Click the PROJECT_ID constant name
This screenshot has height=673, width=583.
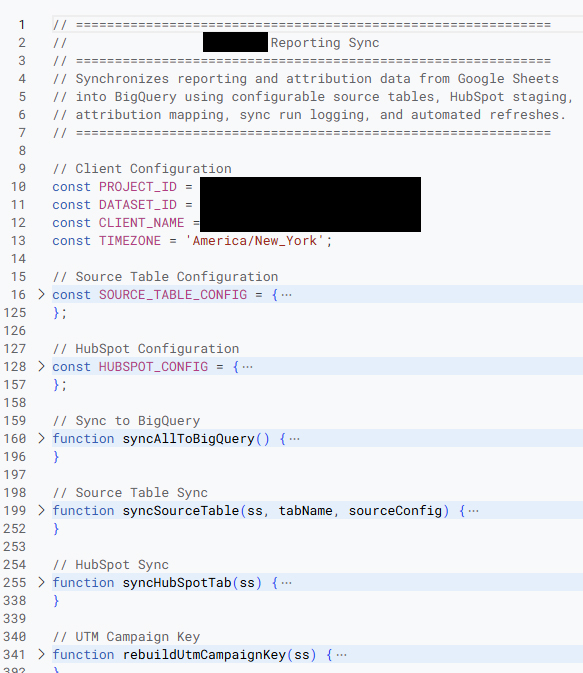pyautogui.click(x=138, y=187)
